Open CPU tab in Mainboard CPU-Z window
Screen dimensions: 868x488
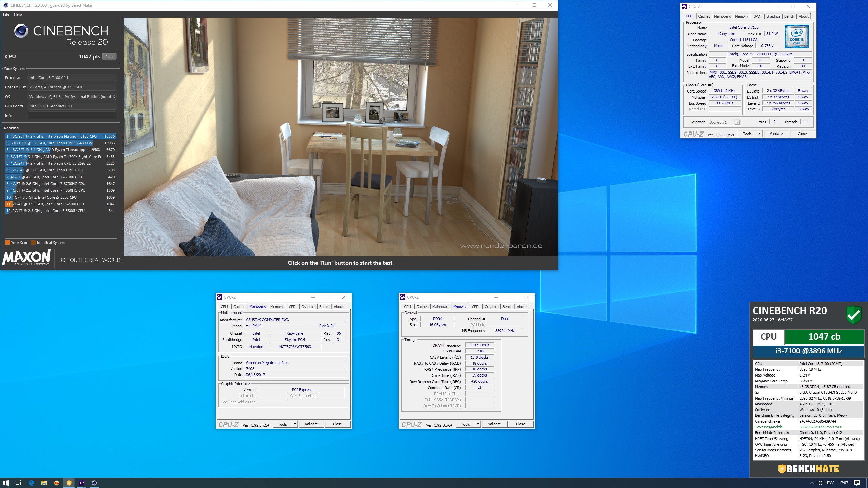tap(224, 307)
